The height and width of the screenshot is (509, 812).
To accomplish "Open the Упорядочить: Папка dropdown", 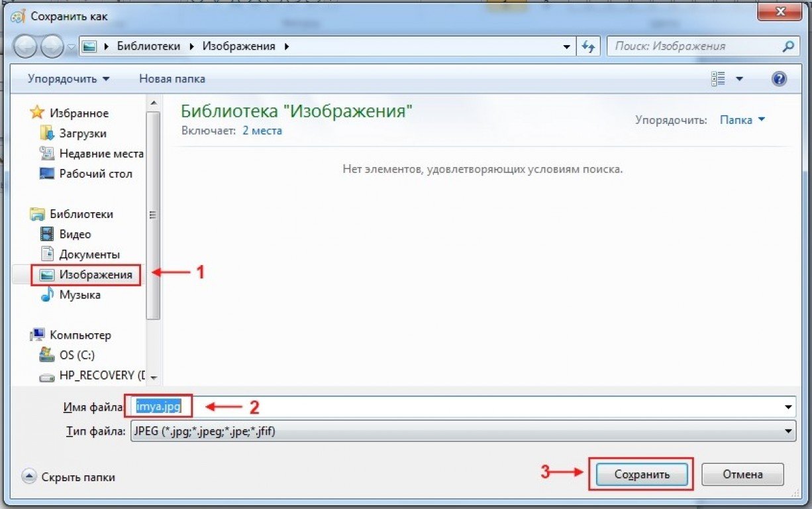I will tap(742, 120).
